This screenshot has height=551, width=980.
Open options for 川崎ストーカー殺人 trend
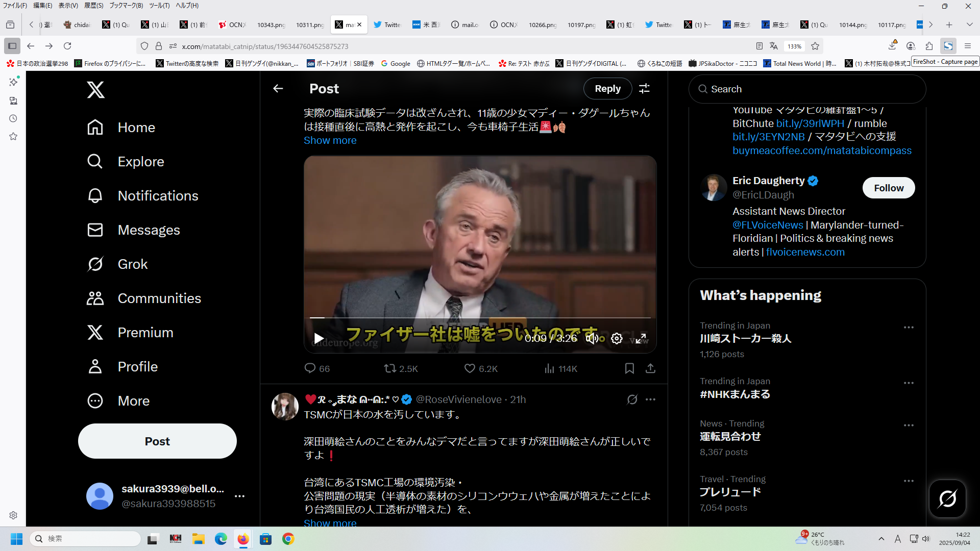point(908,328)
